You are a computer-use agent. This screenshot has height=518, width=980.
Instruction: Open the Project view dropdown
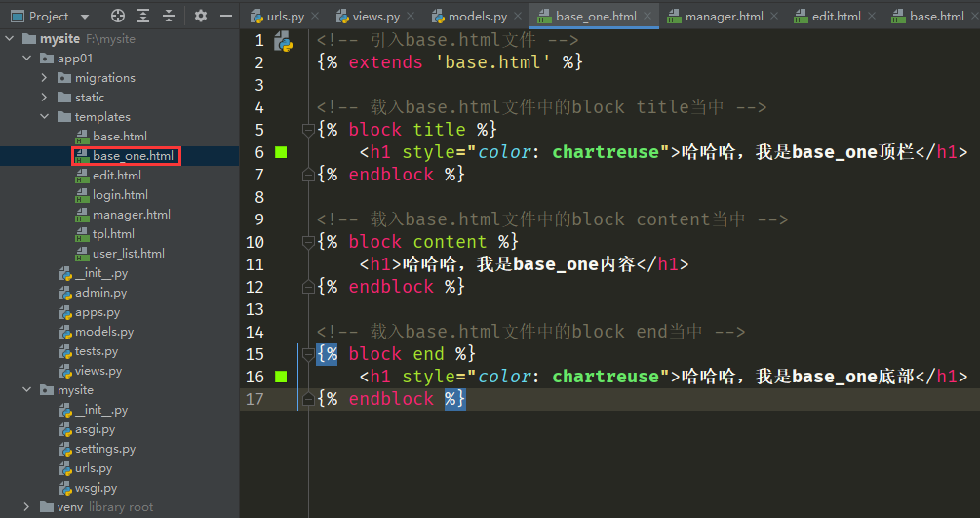click(x=84, y=17)
